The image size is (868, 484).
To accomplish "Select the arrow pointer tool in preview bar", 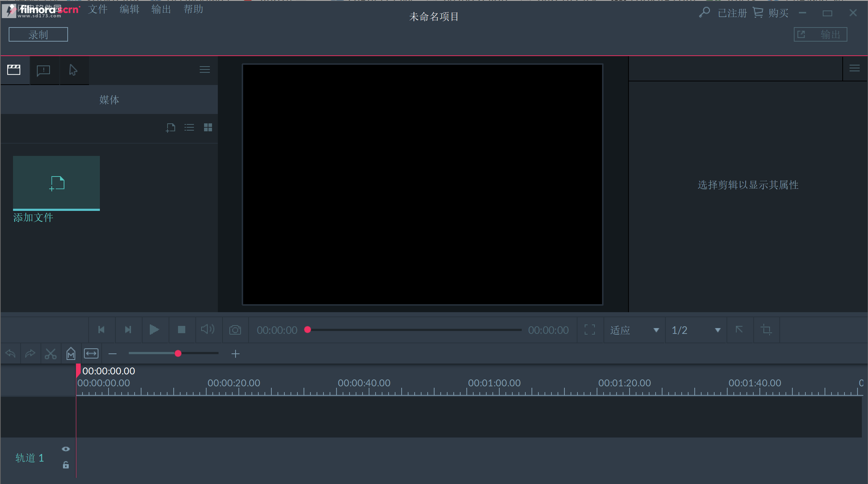I will pyautogui.click(x=740, y=330).
